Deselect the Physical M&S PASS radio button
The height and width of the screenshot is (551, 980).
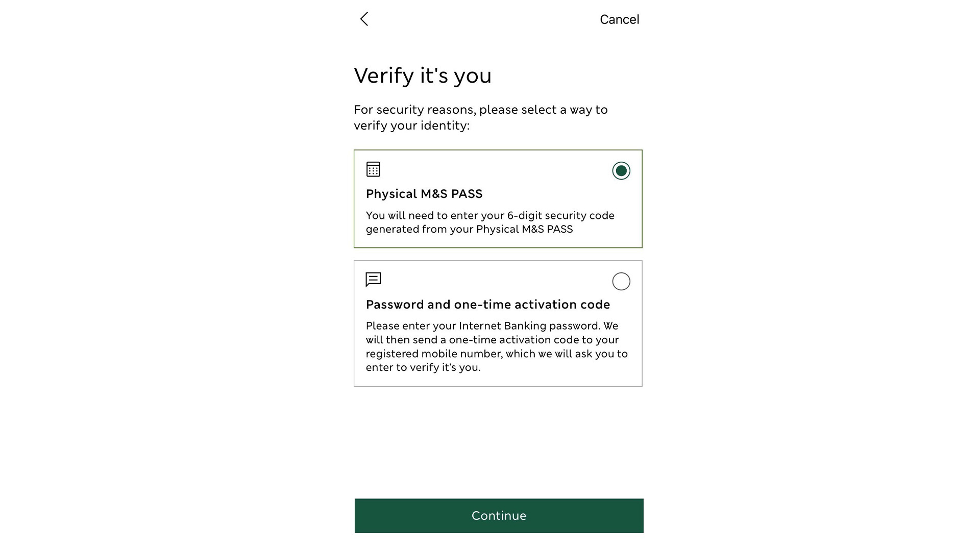click(x=621, y=171)
